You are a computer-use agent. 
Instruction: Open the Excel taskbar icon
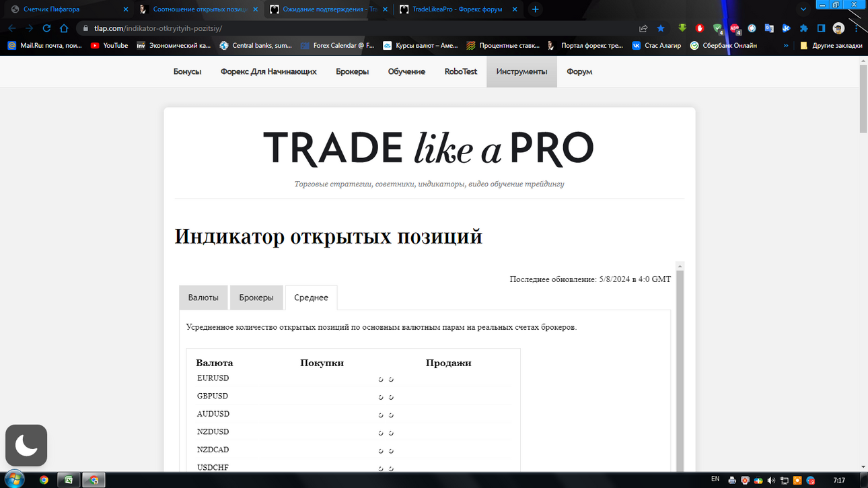[x=69, y=480]
